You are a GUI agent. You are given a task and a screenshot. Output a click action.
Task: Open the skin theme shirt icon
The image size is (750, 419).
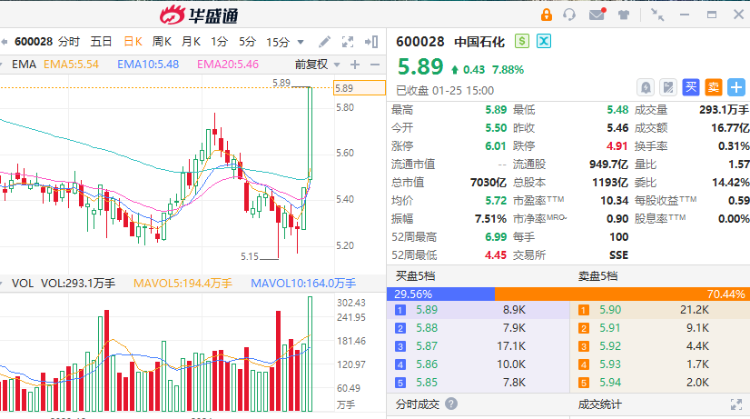pos(627,14)
